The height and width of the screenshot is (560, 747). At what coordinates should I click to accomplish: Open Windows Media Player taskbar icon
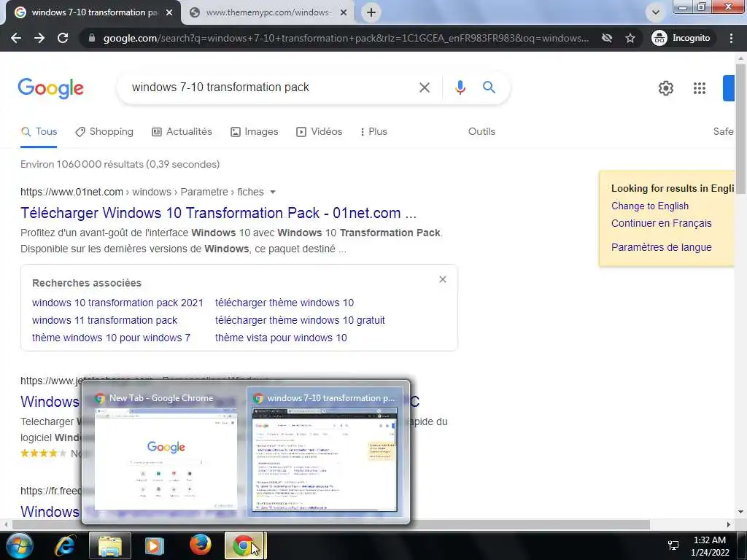pyautogui.click(x=154, y=545)
